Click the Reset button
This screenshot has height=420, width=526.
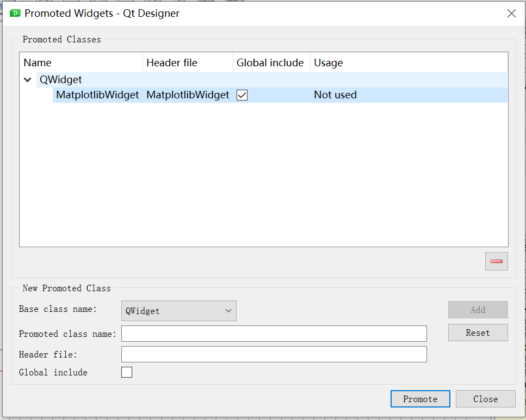pyautogui.click(x=478, y=333)
